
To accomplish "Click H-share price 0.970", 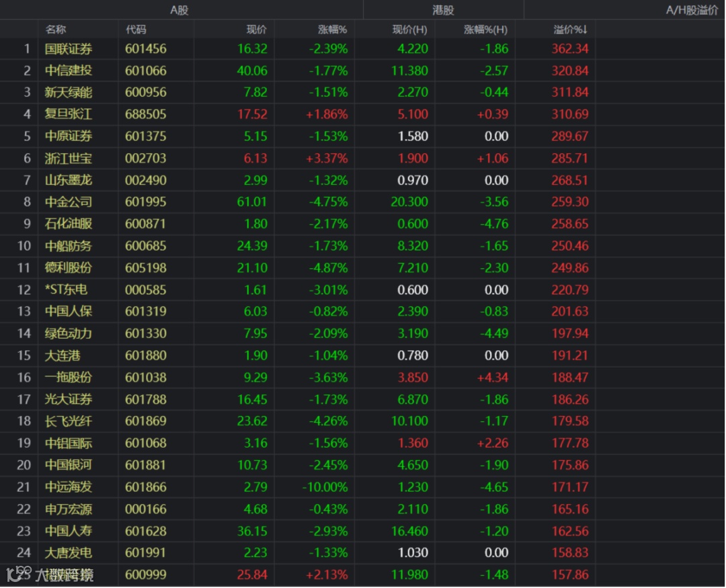I will [413, 181].
